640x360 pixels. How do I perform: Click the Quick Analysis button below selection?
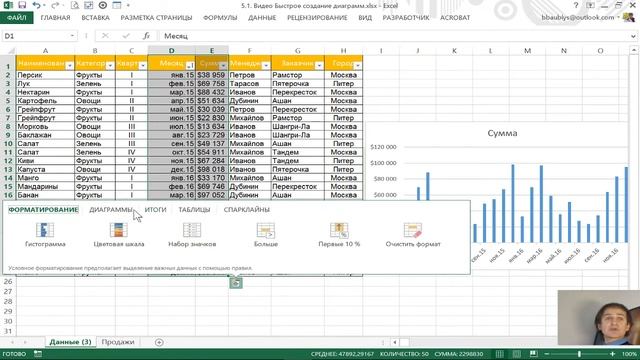(x=236, y=282)
